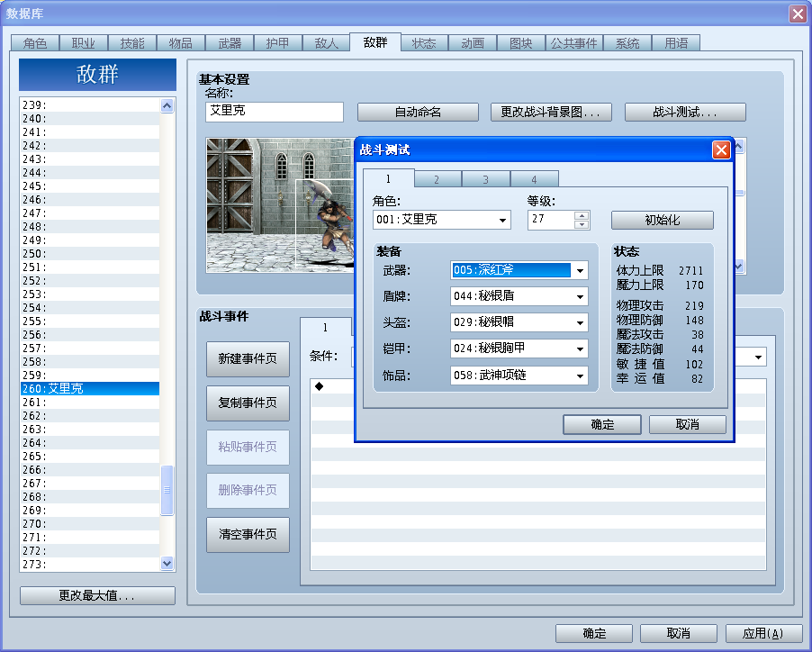Image resolution: width=812 pixels, height=652 pixels.
Task: Switch to party member tab 2
Action: click(x=437, y=179)
